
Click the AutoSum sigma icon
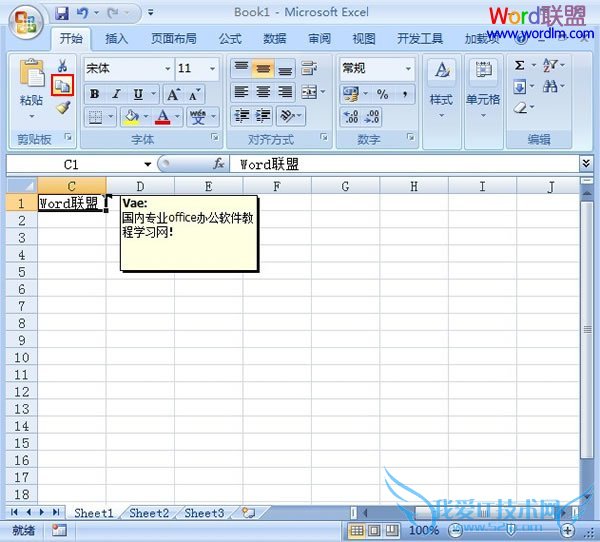click(520, 65)
